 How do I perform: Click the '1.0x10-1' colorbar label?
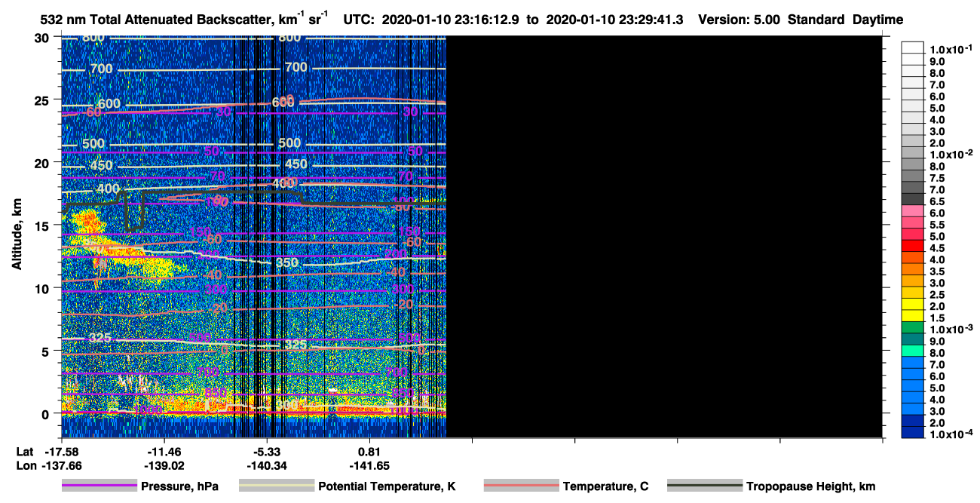pos(951,49)
